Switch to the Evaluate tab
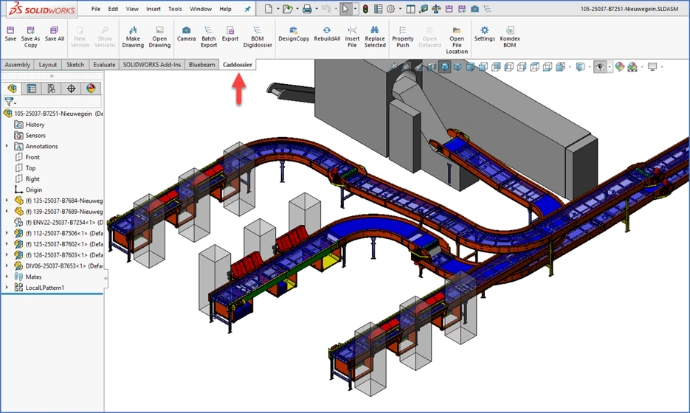The image size is (690, 413). [104, 64]
